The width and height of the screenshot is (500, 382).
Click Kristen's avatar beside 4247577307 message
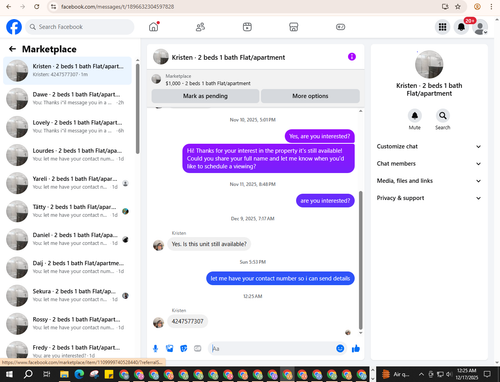pos(158,322)
